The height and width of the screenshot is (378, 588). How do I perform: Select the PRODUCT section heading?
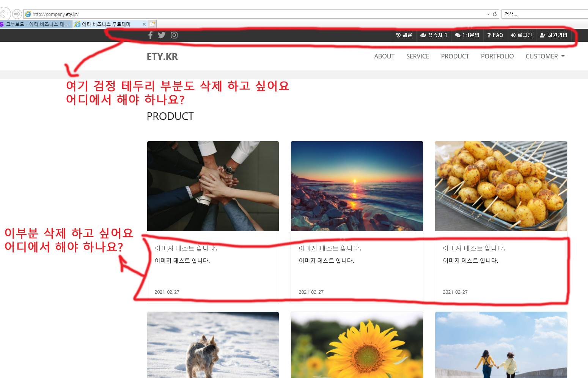pos(170,117)
